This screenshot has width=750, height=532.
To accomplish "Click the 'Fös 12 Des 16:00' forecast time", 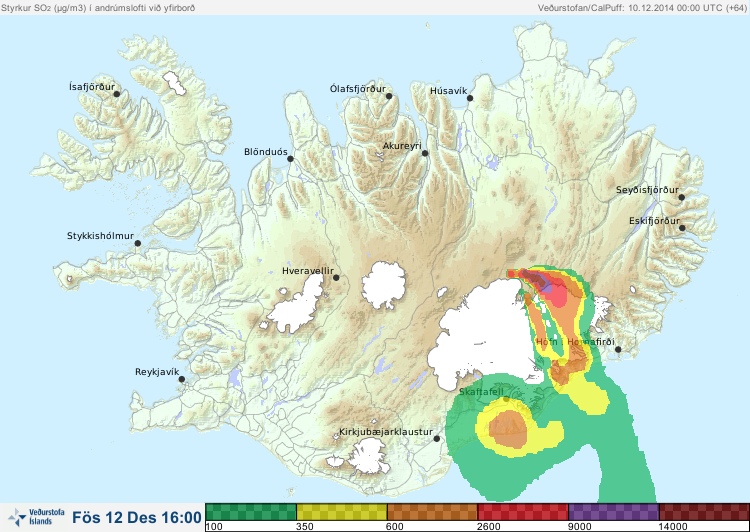I will tap(137, 518).
